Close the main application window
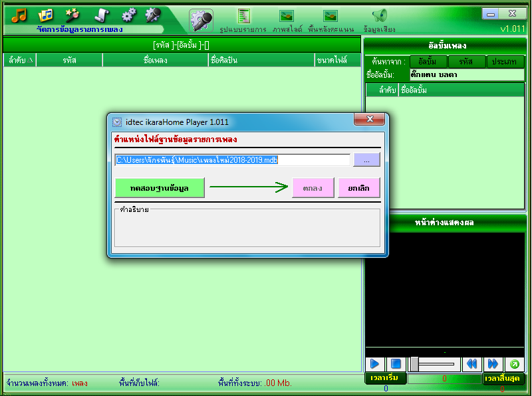532x396 pixels. [512, 14]
